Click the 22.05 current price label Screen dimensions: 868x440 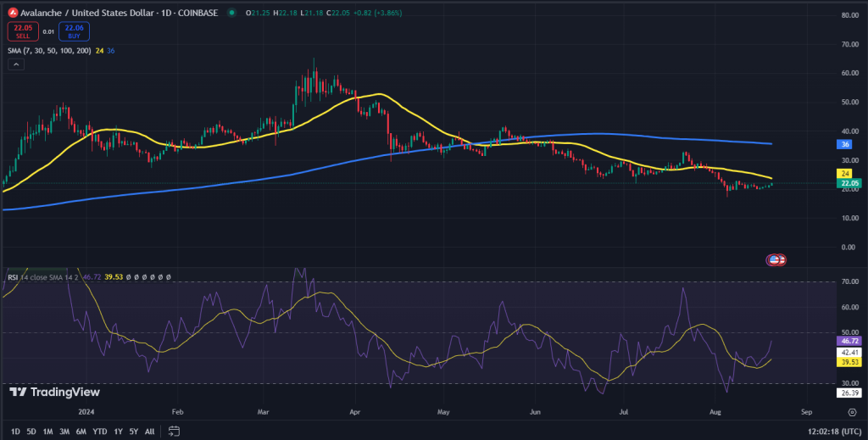(x=849, y=183)
